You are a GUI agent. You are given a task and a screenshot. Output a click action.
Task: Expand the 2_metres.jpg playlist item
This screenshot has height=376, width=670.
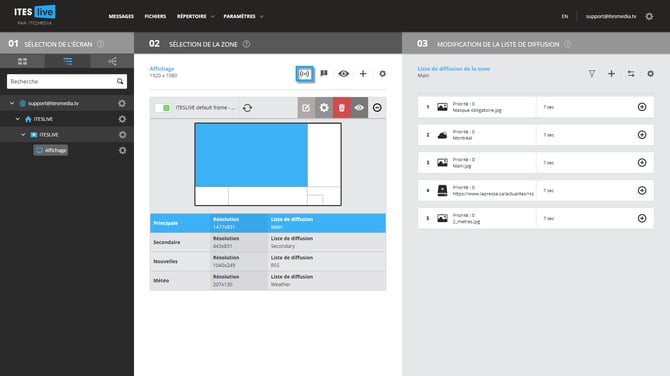[642, 218]
